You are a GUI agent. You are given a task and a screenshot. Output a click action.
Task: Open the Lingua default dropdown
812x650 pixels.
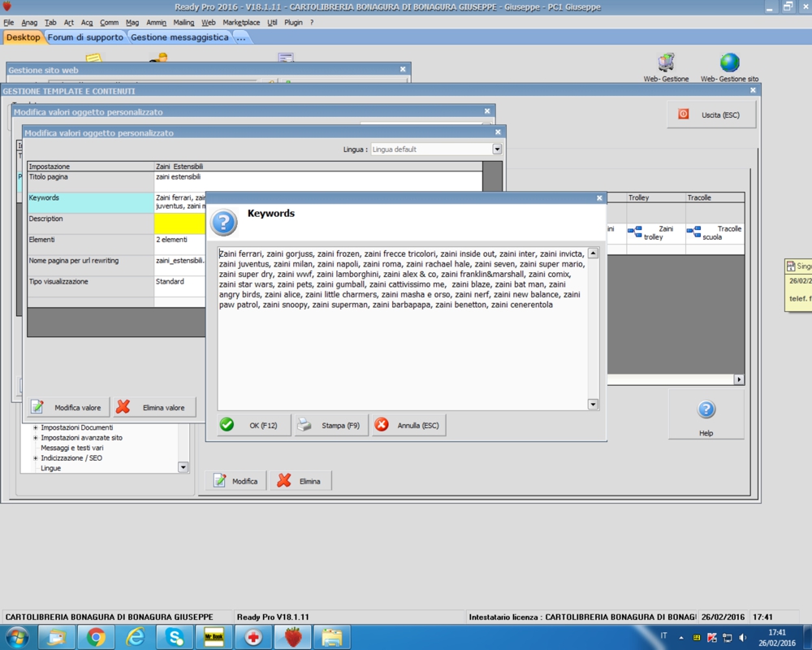pyautogui.click(x=497, y=149)
